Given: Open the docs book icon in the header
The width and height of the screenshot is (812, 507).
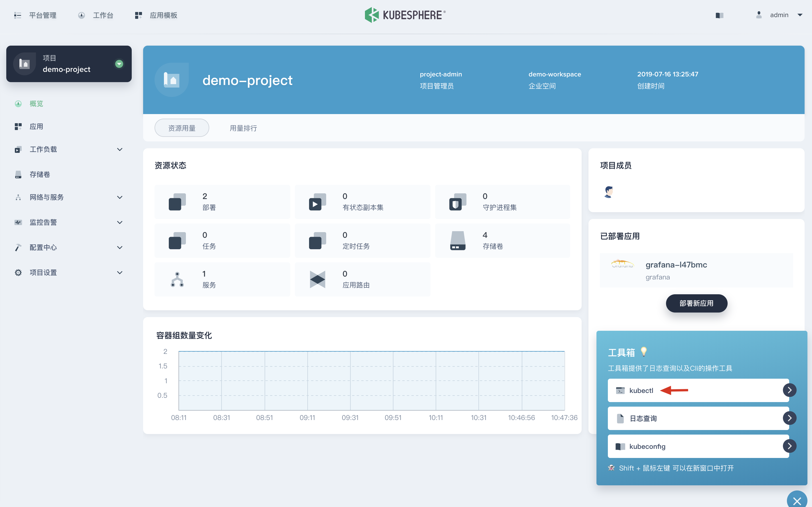Looking at the screenshot, I should pos(719,15).
